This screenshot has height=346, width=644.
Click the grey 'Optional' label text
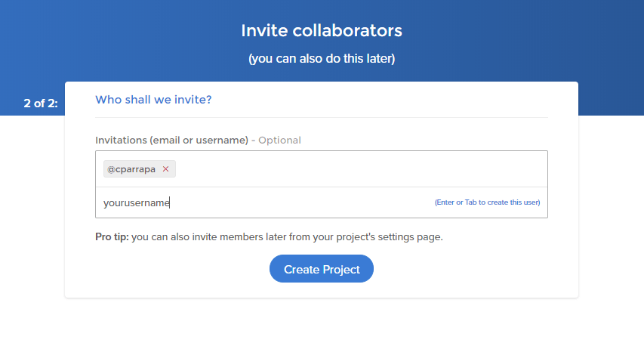point(279,140)
